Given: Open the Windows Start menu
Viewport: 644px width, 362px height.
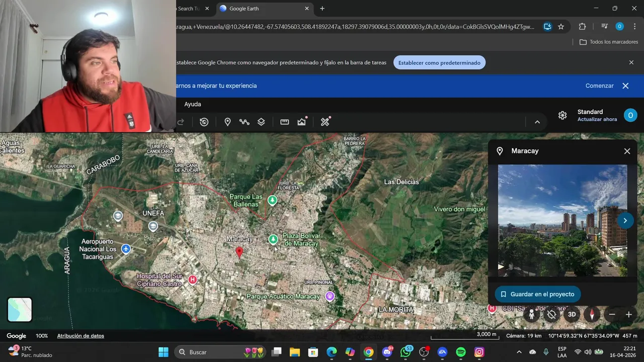Looking at the screenshot, I should click(x=164, y=352).
